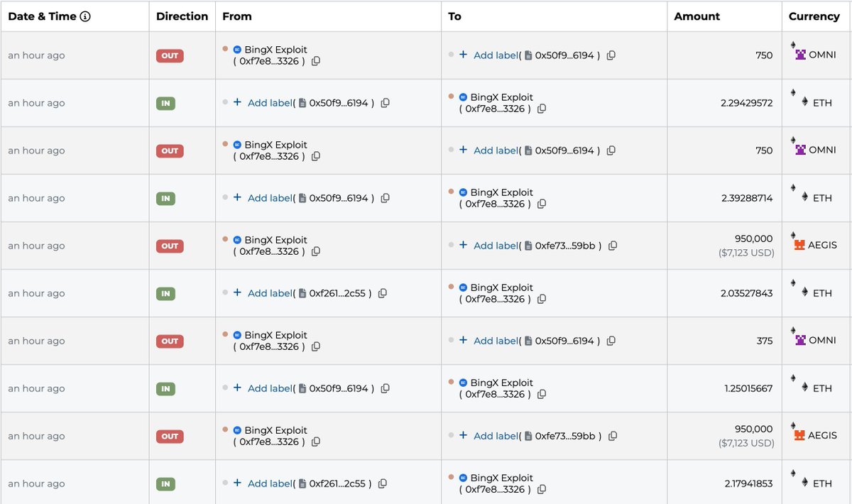Copy the BingX Exploit address in the 1.25015667 ETH row

pos(542,394)
